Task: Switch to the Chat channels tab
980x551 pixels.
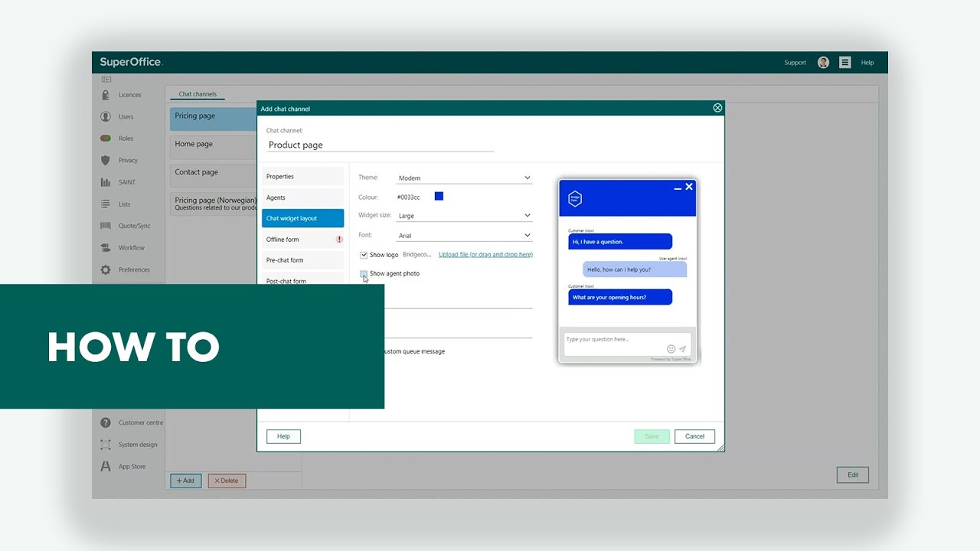Action: 198,94
